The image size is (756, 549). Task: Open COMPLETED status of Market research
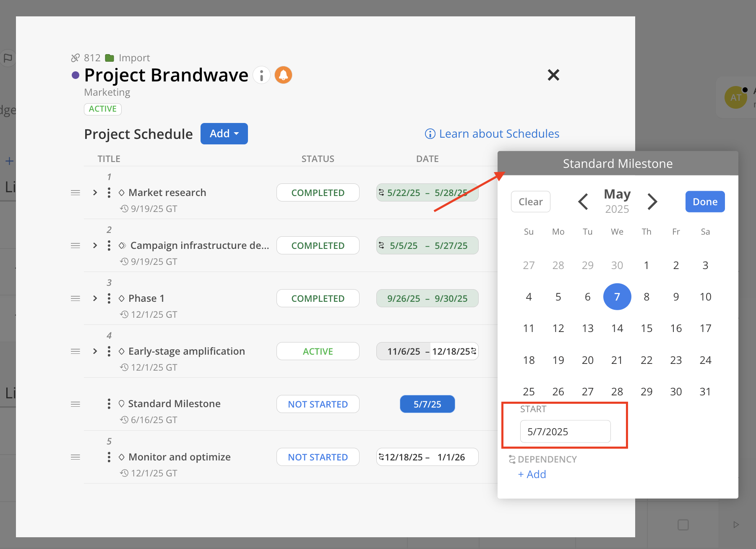[318, 193]
